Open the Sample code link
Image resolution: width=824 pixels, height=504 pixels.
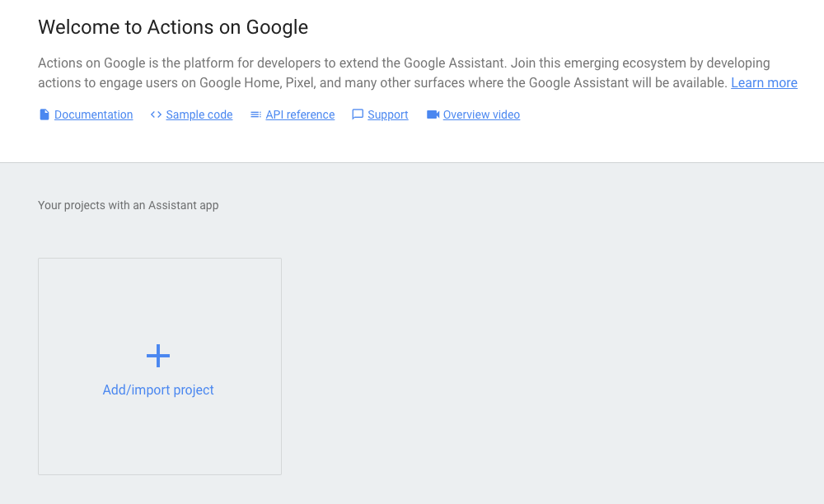(x=199, y=114)
